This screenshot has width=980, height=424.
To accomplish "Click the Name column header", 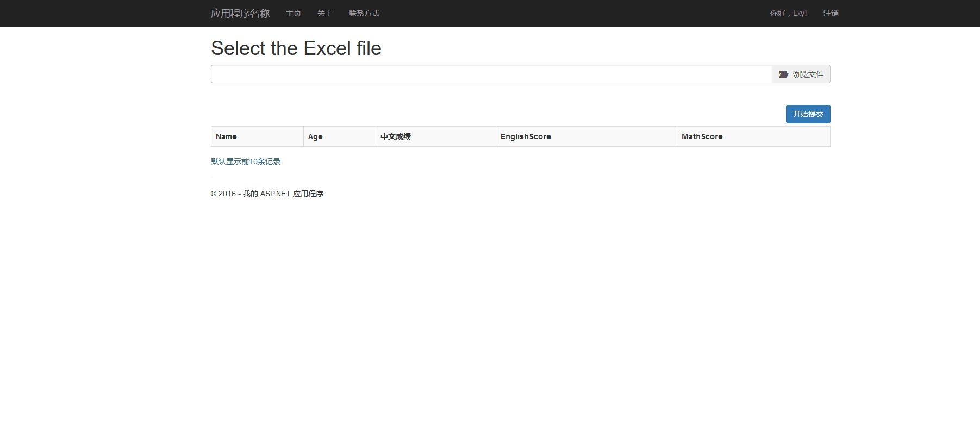I will [x=226, y=136].
